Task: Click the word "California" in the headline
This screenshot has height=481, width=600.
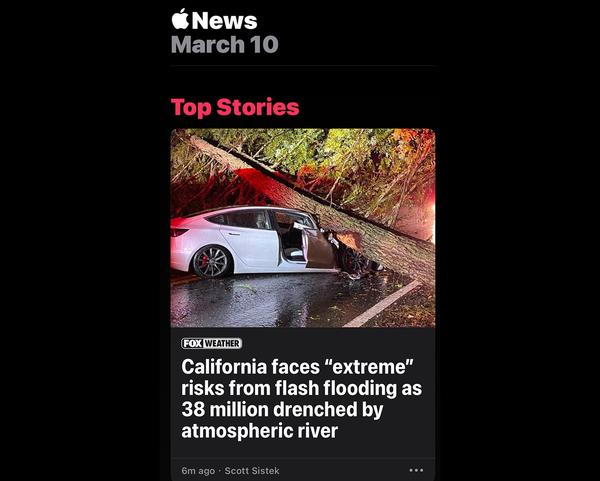Action: [x=224, y=367]
